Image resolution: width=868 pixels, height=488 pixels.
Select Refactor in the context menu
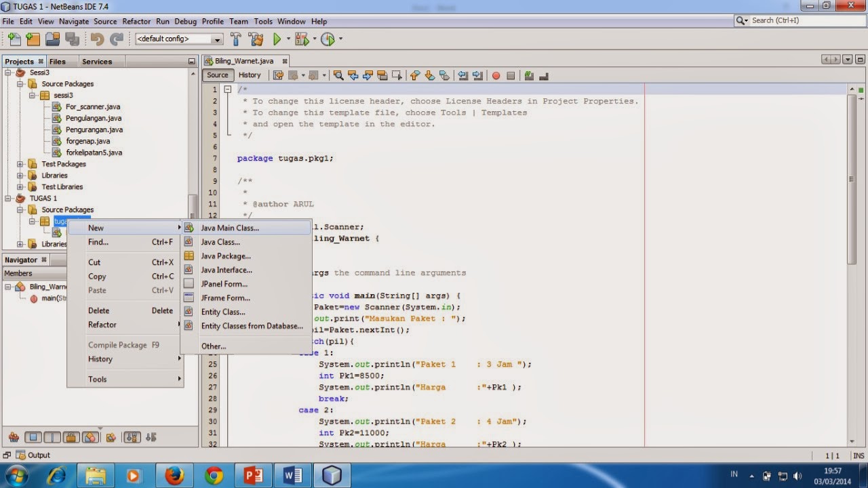[125, 325]
